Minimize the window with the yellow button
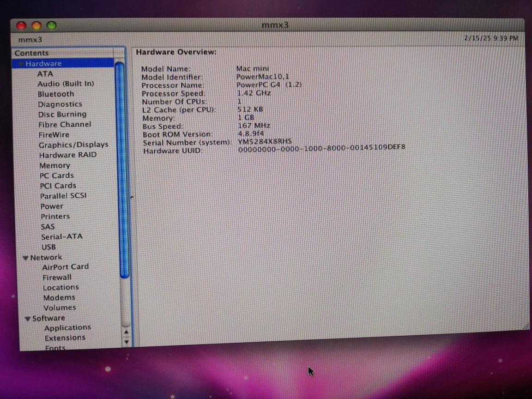 tap(36, 25)
